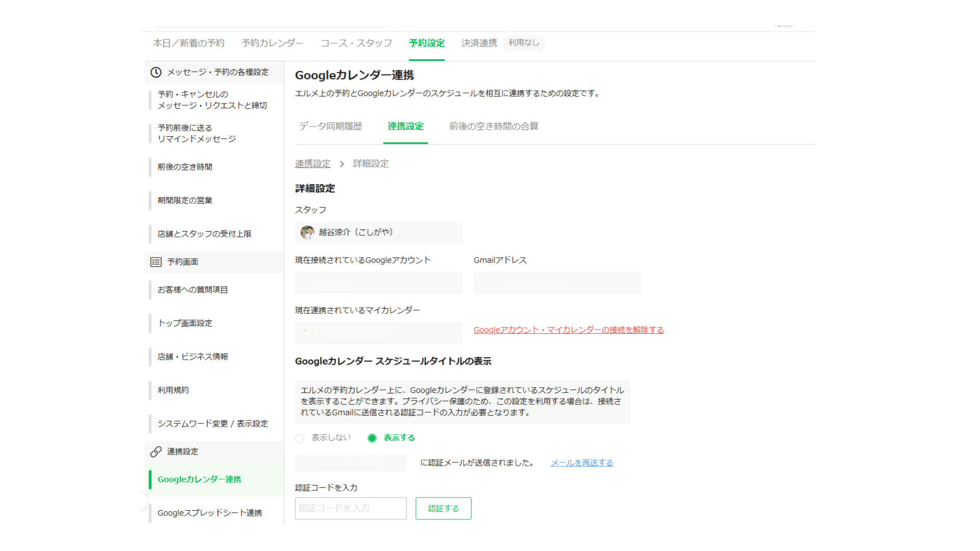Screen dimensions: 980x551
Task: Click the Googleカレンダー連携 page heading
Action: (x=355, y=76)
